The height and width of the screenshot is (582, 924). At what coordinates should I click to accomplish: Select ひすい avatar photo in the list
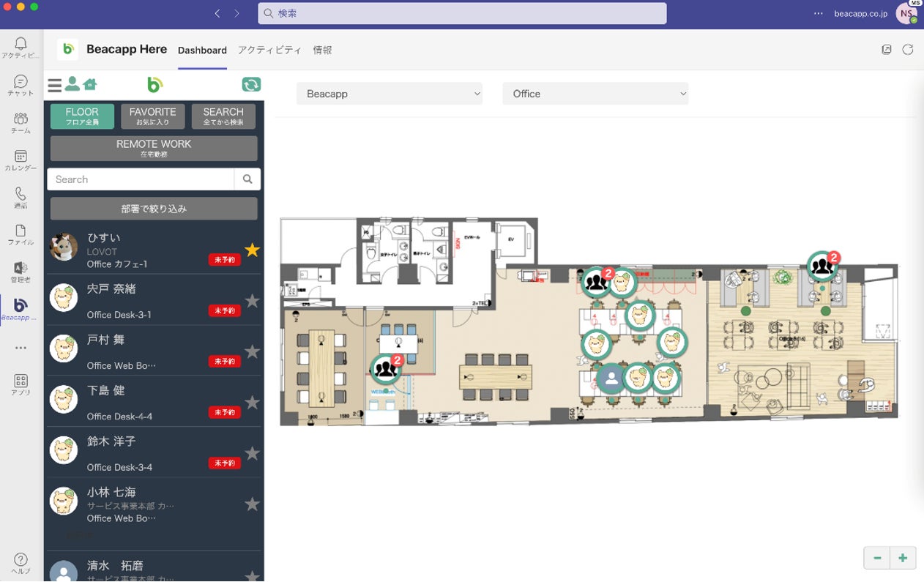[x=64, y=247]
